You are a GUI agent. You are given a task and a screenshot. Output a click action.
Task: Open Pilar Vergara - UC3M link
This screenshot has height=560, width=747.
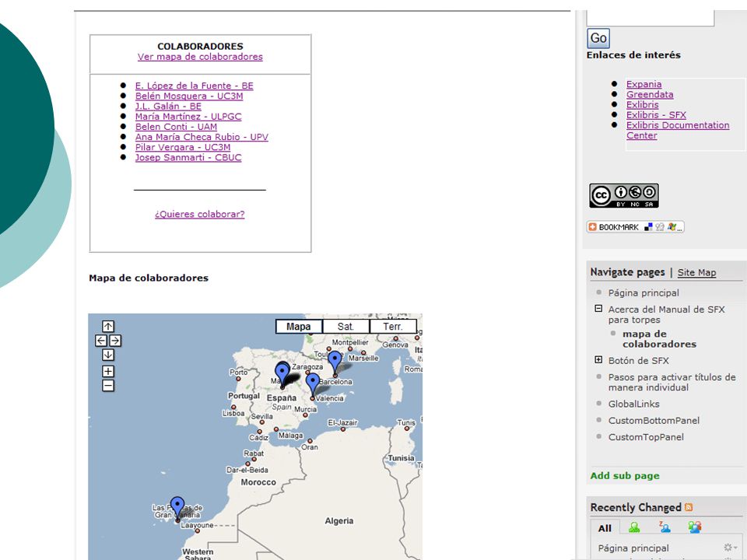pyautogui.click(x=183, y=147)
